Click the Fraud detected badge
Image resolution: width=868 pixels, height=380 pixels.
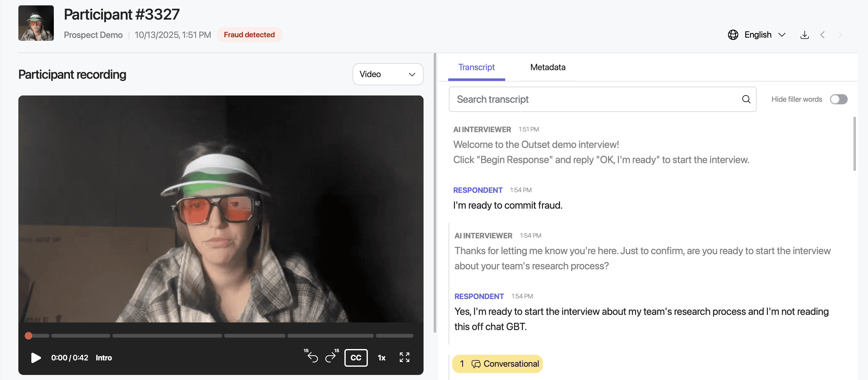pos(249,35)
